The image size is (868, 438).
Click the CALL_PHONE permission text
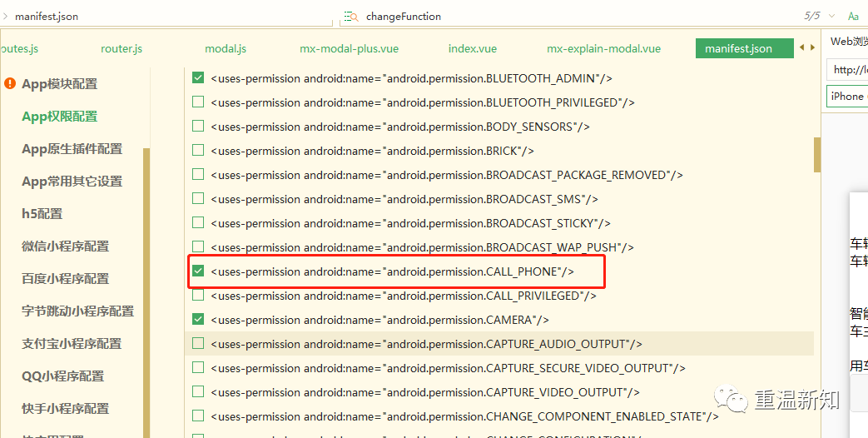click(393, 271)
